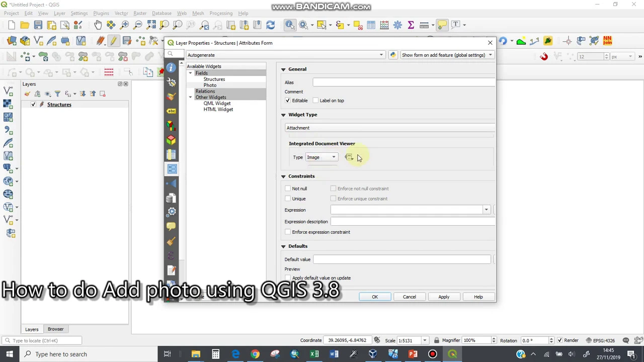Screen dimensions: 644x362
Task: Save project with the floppy disk icon
Action: point(38,25)
